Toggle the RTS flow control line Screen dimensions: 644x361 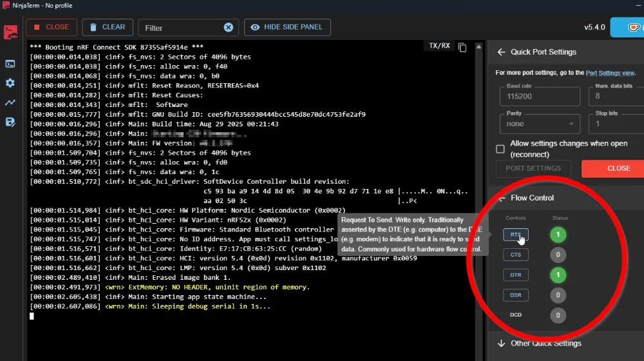point(515,235)
